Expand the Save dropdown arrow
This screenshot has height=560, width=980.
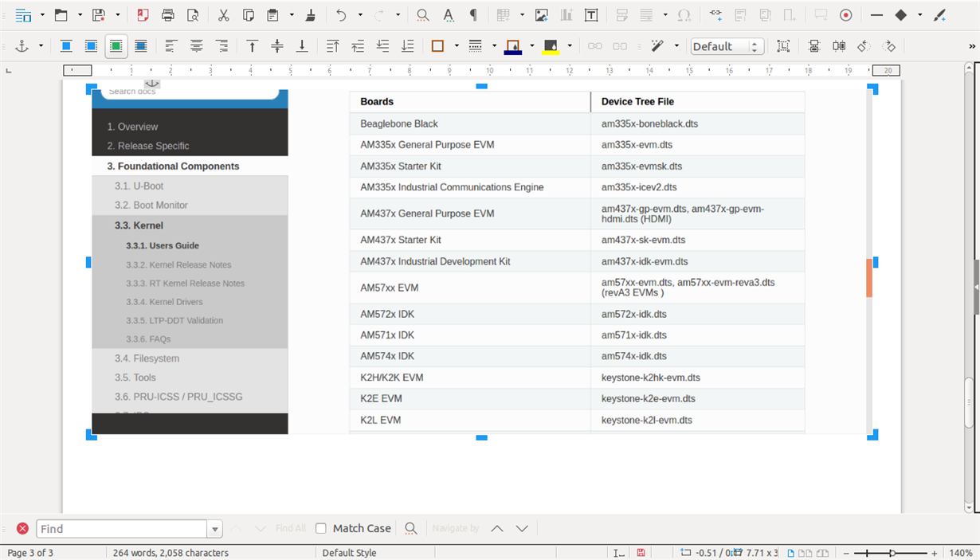[x=118, y=15]
